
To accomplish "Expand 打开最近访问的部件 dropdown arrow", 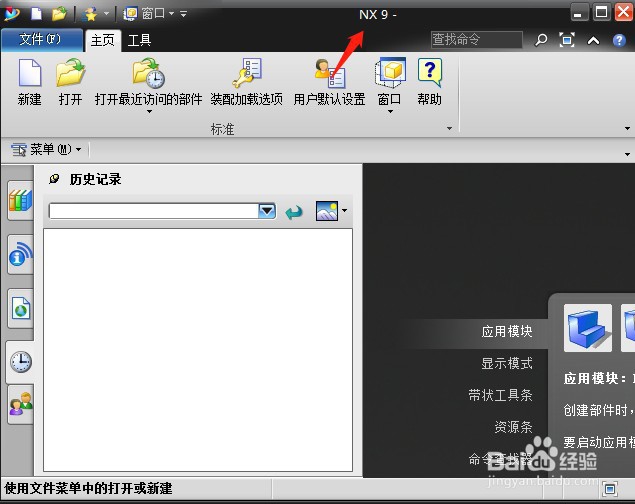I will tap(149, 112).
